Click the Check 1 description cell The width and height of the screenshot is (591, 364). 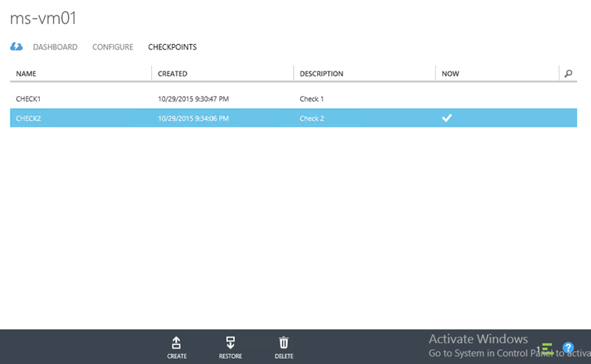tap(311, 99)
